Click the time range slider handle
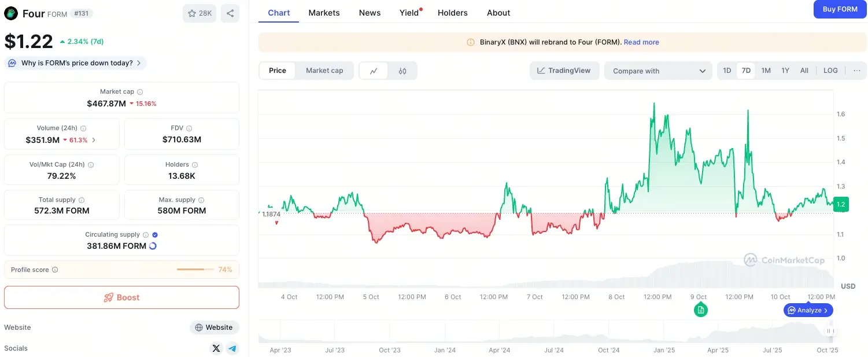The width and height of the screenshot is (868, 357). pos(830,332)
